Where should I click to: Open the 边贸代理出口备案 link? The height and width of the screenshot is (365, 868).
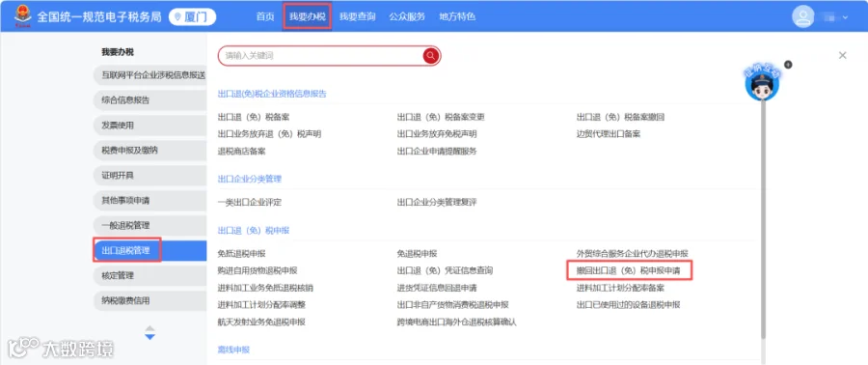(609, 134)
